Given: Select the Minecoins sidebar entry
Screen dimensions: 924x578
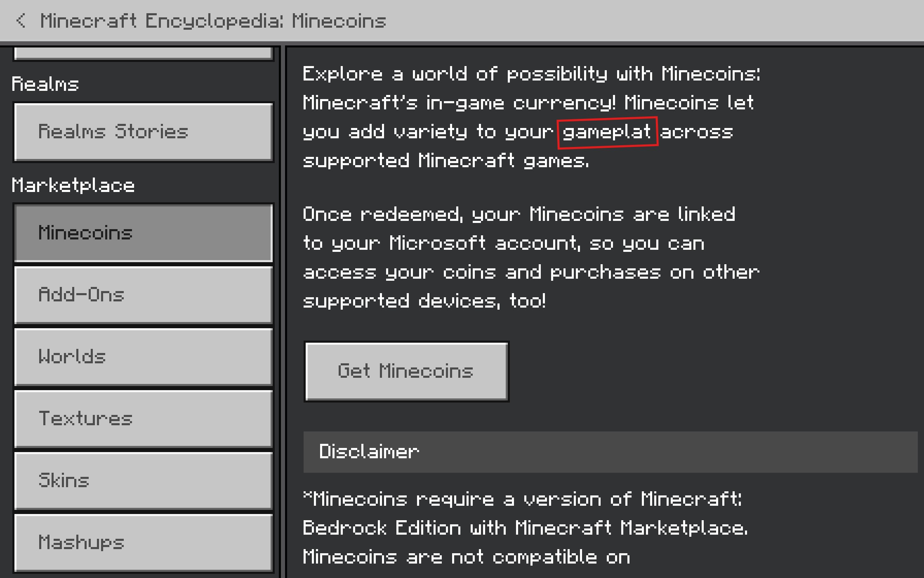Looking at the screenshot, I should pyautogui.click(x=143, y=233).
